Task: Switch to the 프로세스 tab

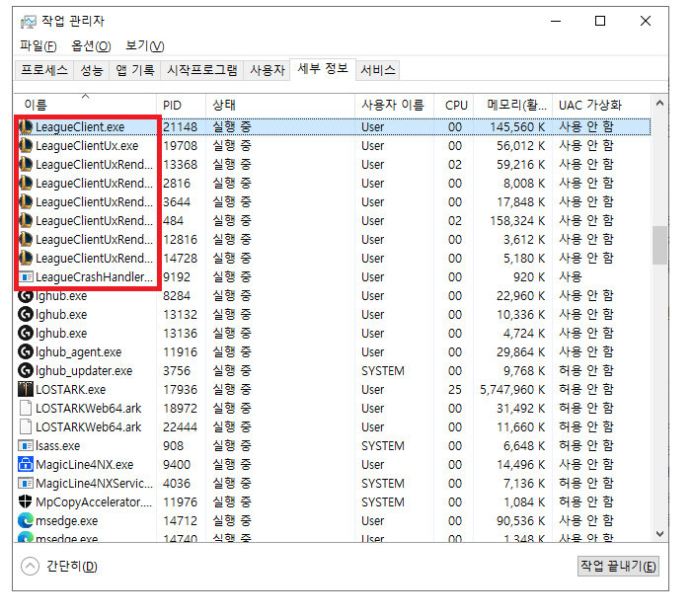Action: [x=44, y=70]
